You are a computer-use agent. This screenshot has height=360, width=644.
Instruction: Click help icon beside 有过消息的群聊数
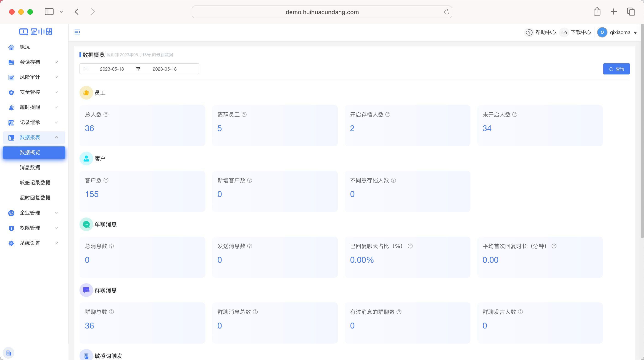(x=399, y=312)
